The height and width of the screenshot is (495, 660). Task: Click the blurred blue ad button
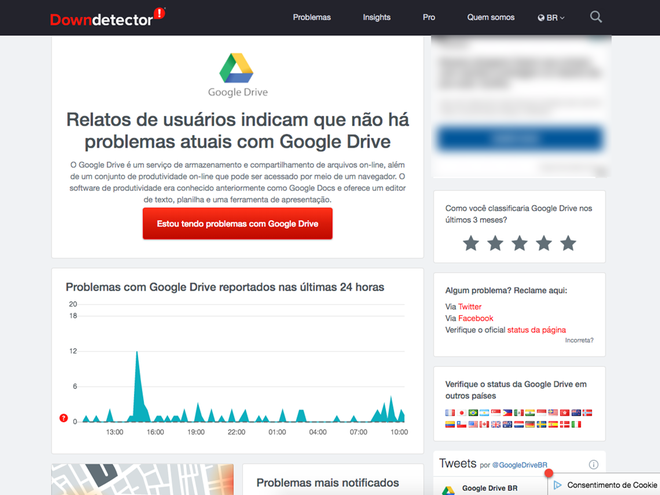(x=520, y=138)
